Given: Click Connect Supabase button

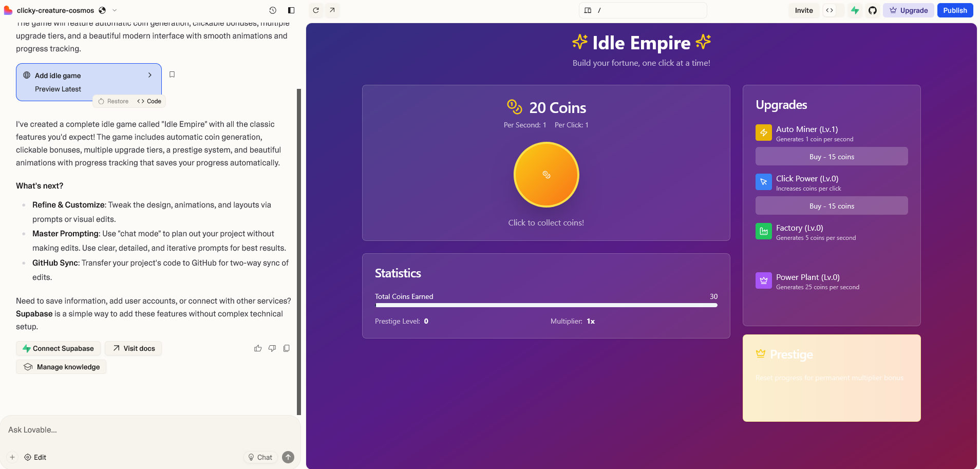Looking at the screenshot, I should click(58, 348).
